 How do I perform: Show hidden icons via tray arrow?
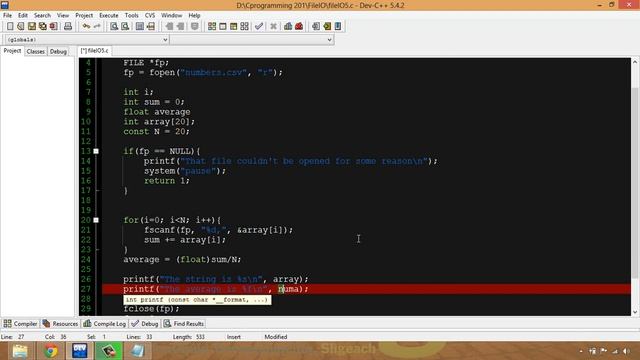581,351
